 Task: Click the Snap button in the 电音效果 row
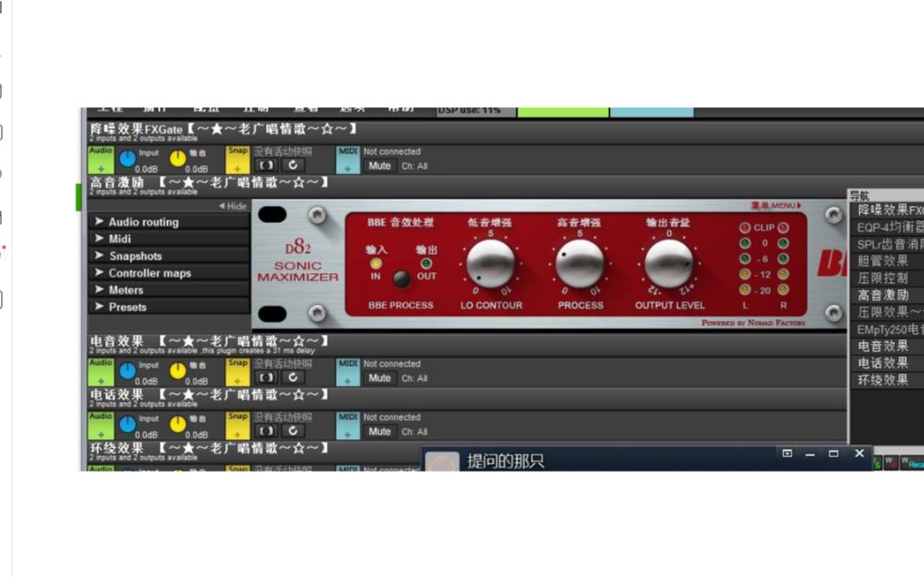point(238,372)
